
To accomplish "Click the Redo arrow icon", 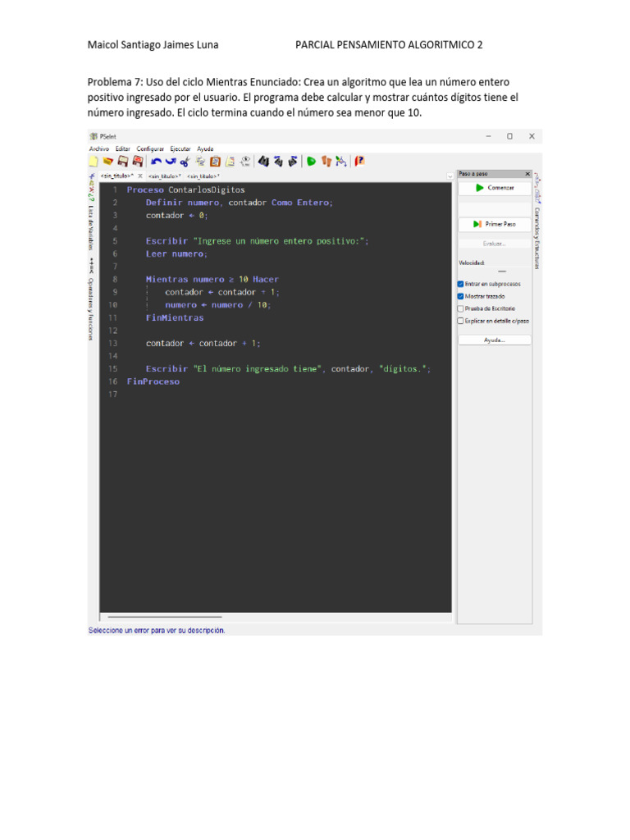I will coord(170,162).
